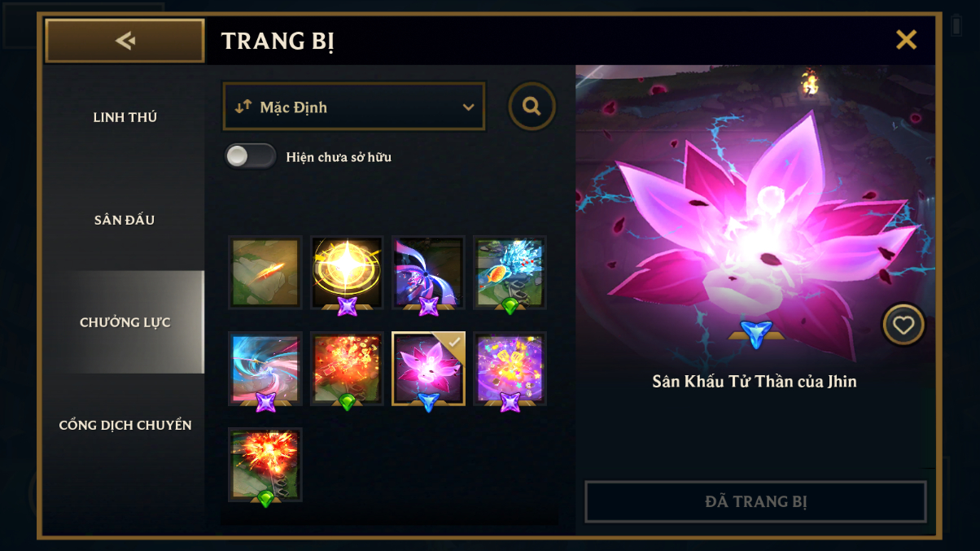Expand sorting with the dropdown chevron
This screenshot has width=980, height=551.
468,107
